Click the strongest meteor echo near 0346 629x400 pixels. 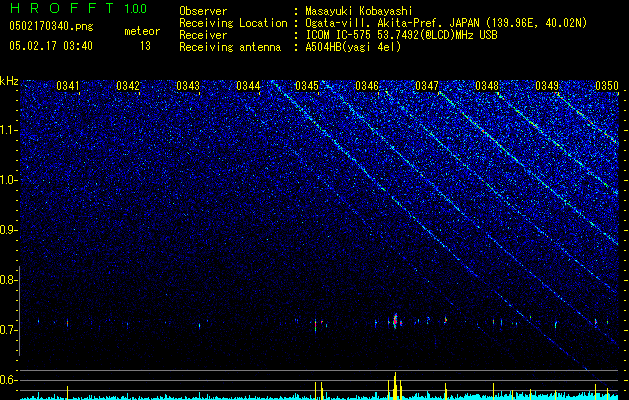coord(395,321)
